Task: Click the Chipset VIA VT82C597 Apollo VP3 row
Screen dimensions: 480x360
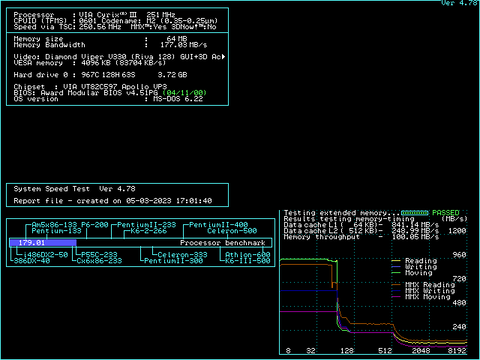Action: coord(90,87)
